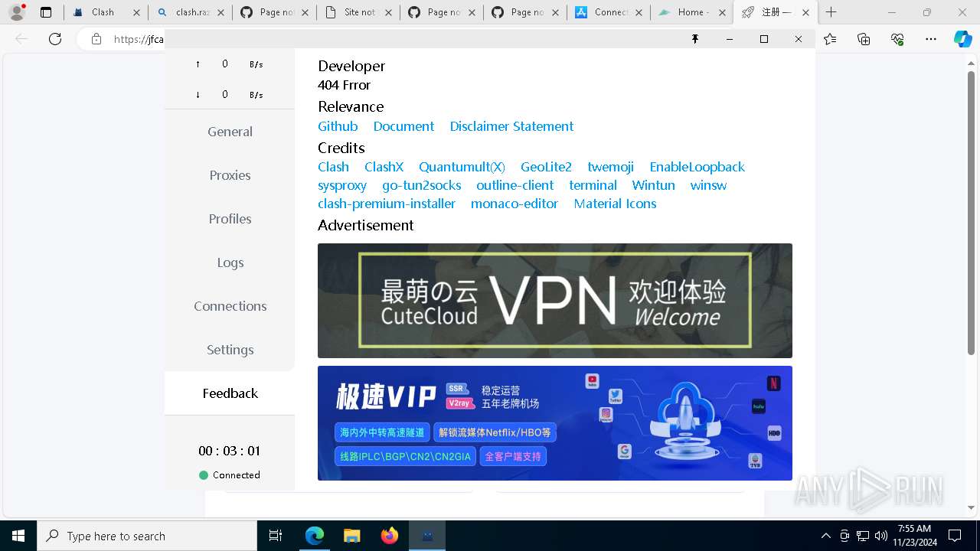Launch Firefox from the taskbar
This screenshot has width=980, height=551.
coord(390,536)
